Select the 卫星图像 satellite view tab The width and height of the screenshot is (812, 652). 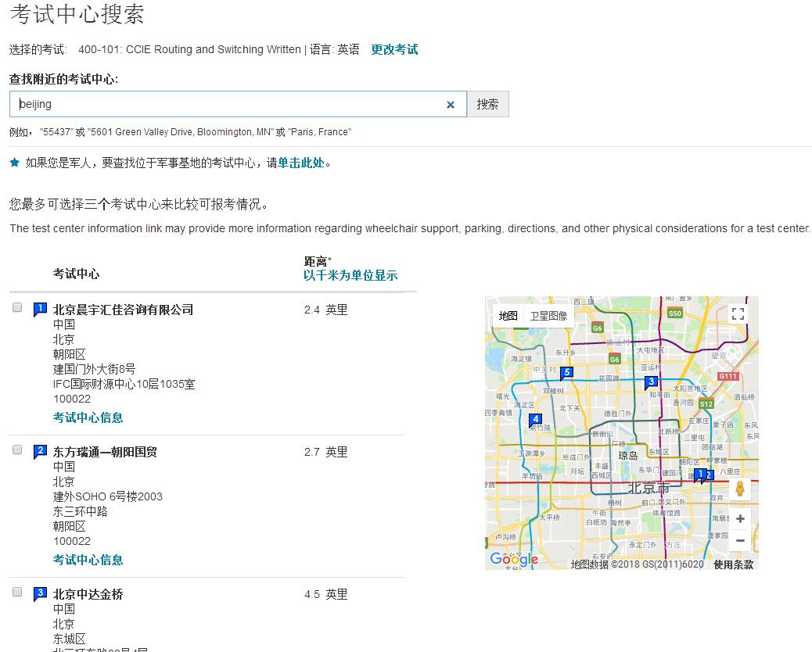click(548, 316)
